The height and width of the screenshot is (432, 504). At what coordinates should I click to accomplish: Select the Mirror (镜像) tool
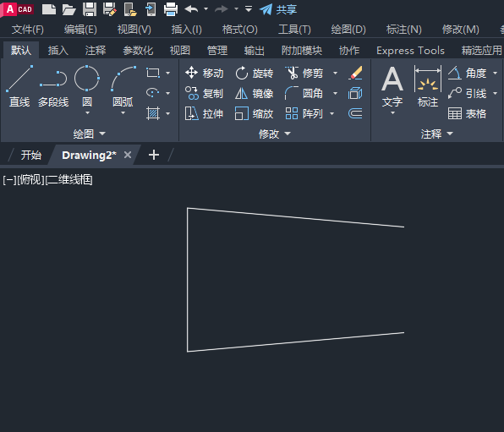pyautogui.click(x=254, y=94)
